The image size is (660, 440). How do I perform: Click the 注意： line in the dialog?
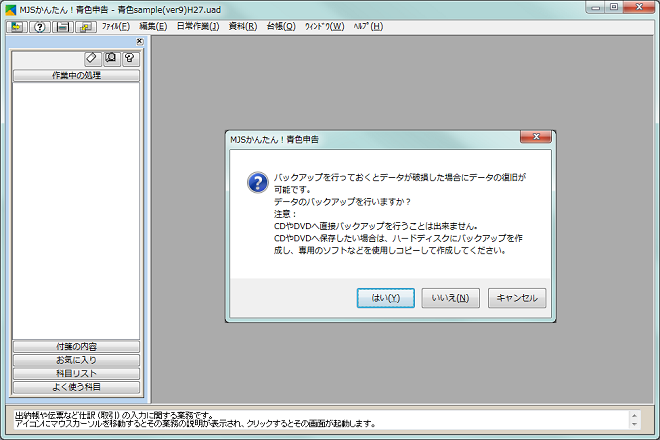pos(285,214)
